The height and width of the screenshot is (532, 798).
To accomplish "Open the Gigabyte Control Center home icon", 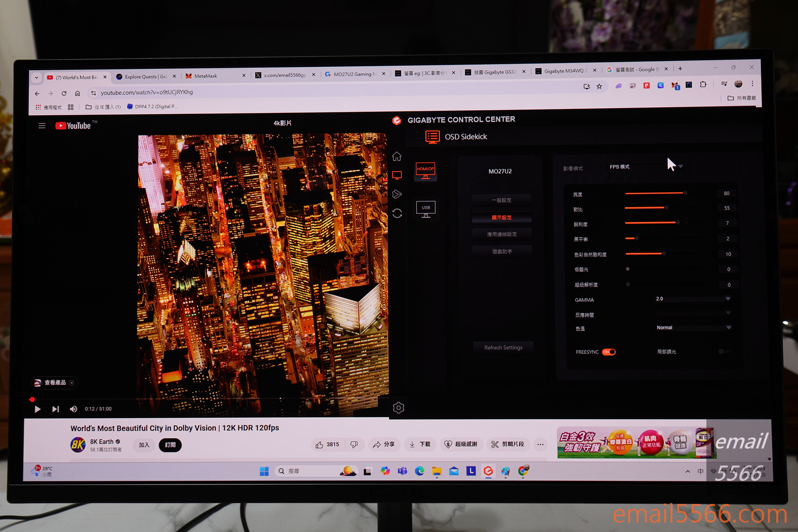I will click(397, 157).
